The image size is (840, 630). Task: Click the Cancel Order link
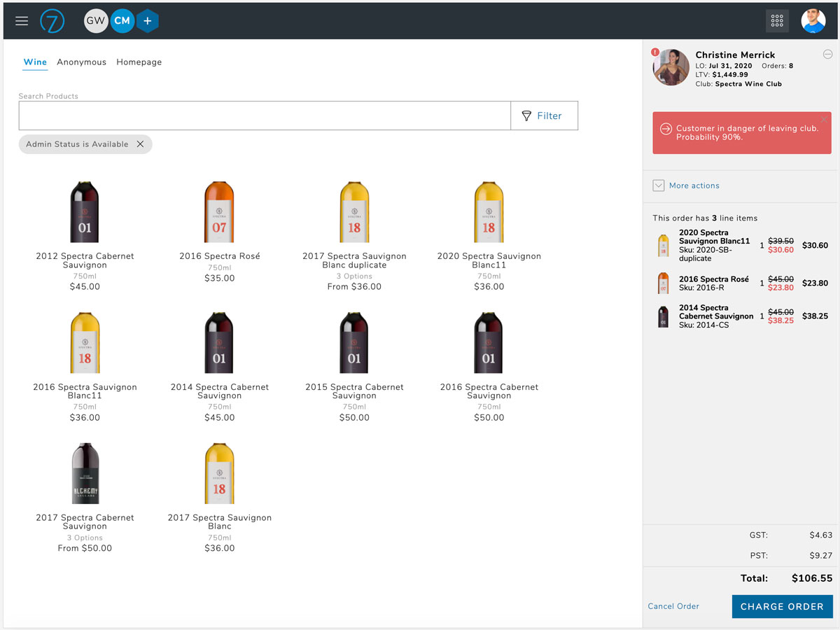coord(673,606)
